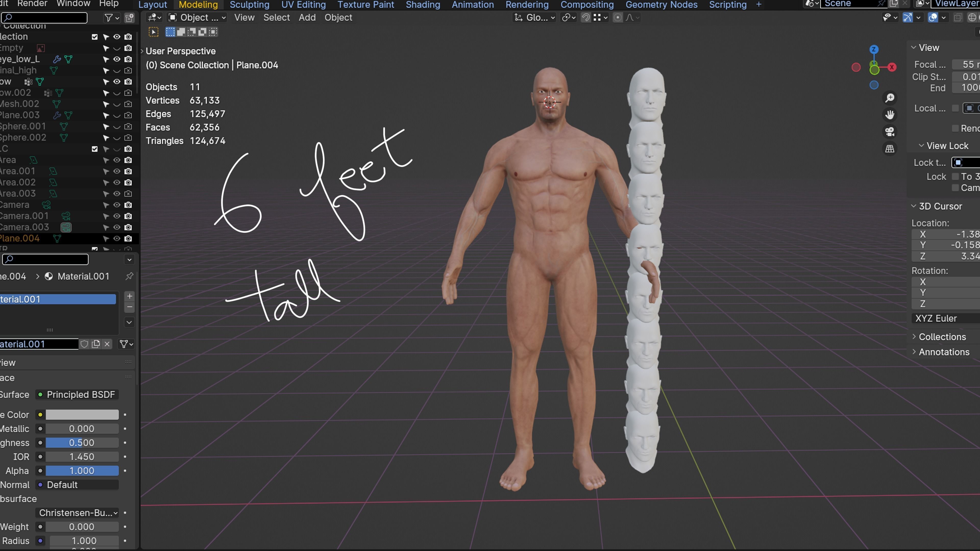Click the outliner filter funnel icon
The width and height of the screenshot is (980, 551).
[x=108, y=18]
